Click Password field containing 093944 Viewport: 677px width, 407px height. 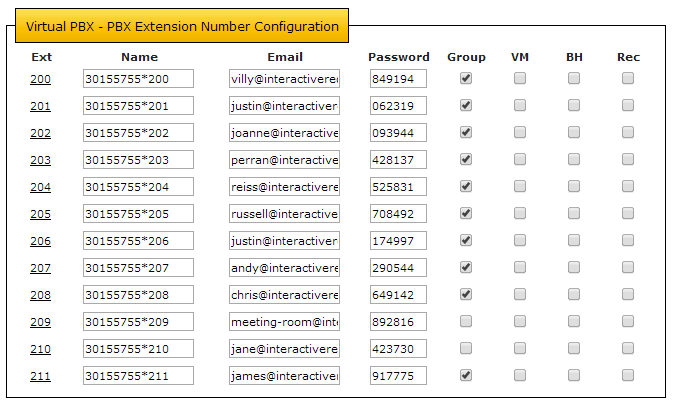(399, 133)
